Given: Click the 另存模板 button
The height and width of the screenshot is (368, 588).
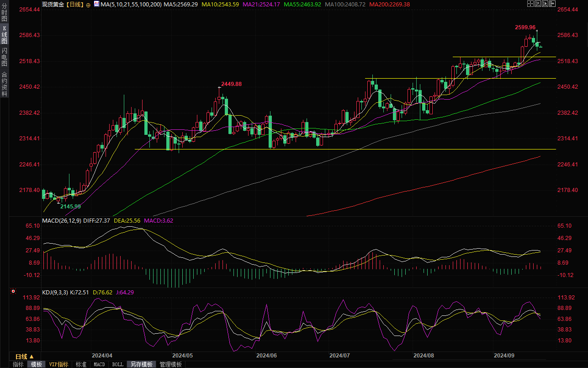Looking at the screenshot, I should point(141,364).
